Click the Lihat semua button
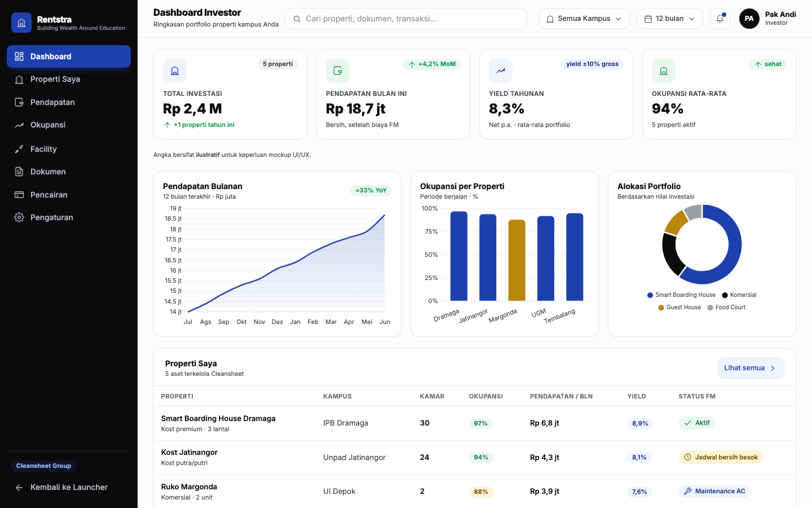 [x=751, y=368]
